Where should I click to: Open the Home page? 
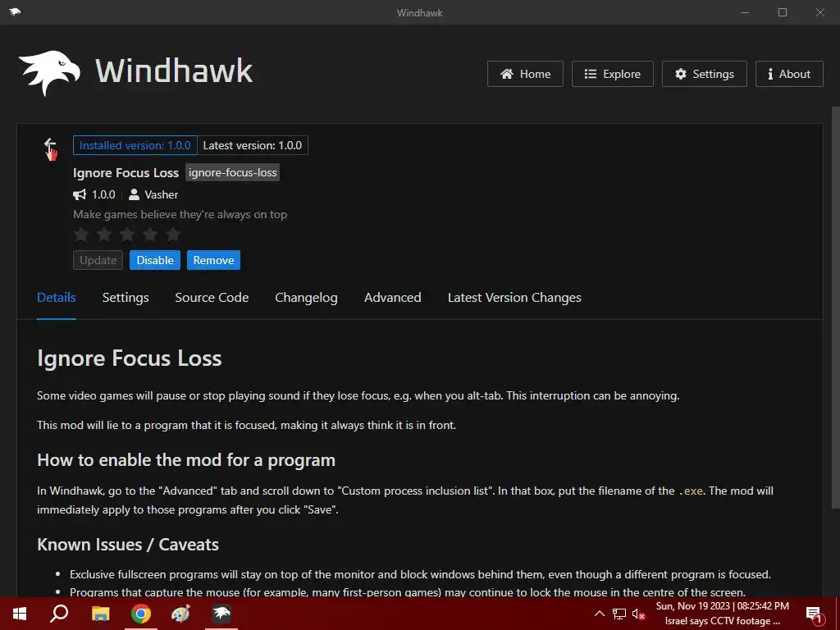(525, 74)
